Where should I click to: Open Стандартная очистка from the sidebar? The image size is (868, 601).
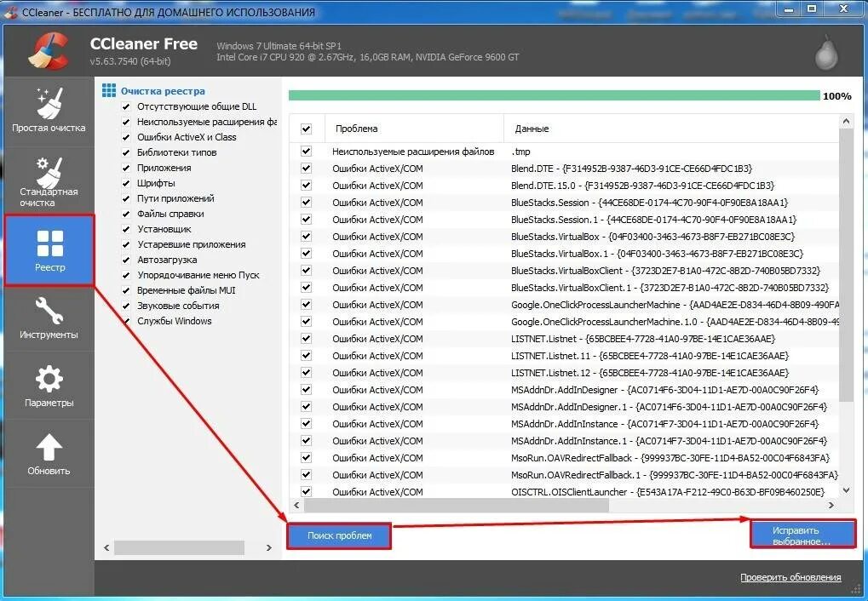click(49, 179)
